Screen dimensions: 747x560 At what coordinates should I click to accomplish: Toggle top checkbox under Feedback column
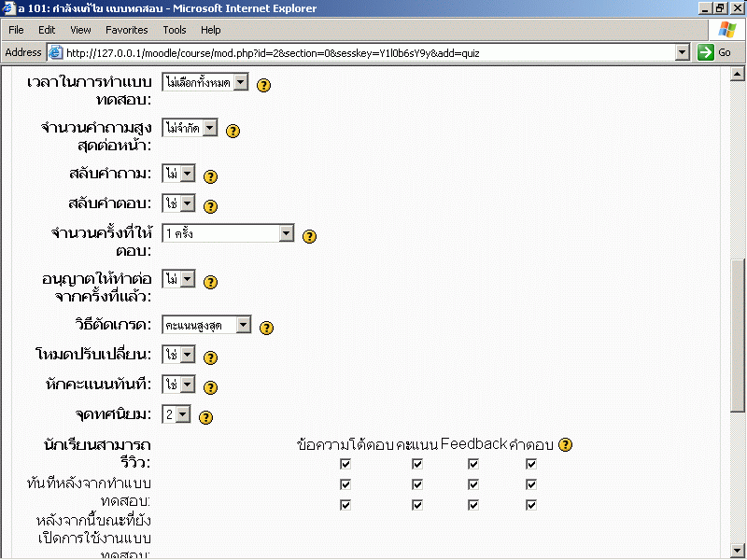point(473,464)
